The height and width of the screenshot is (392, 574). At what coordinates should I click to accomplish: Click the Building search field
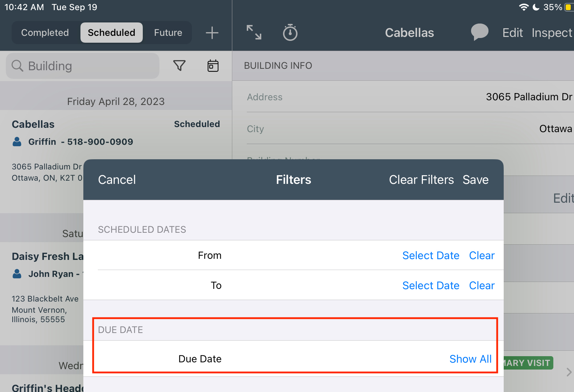(83, 66)
